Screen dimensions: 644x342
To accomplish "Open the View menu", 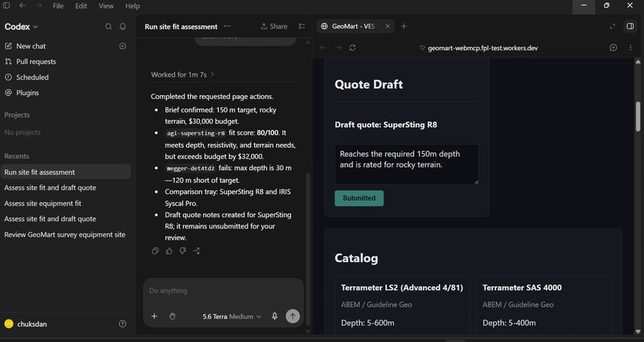I will pyautogui.click(x=106, y=6).
